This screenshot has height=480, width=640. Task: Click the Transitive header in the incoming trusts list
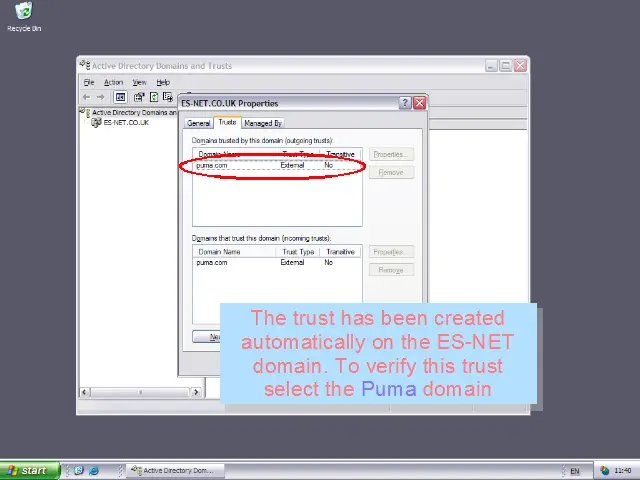tap(340, 252)
